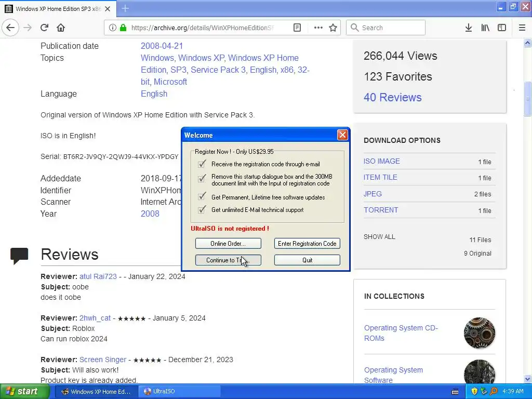
Task: Click Enter Registration Code button
Action: tap(307, 243)
